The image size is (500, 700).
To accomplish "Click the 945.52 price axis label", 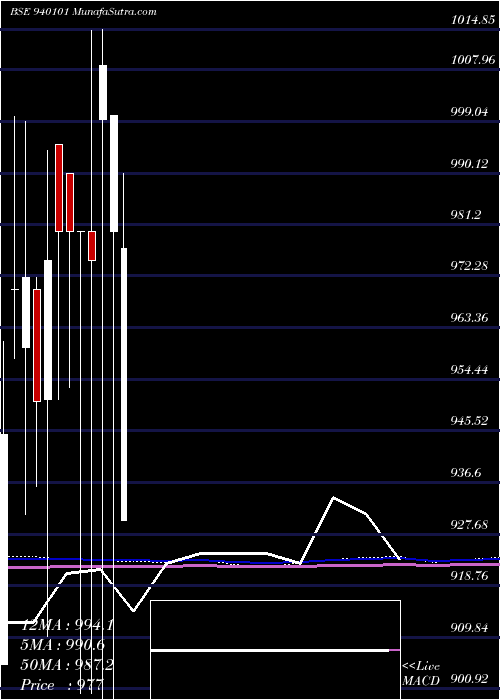I will tap(469, 421).
